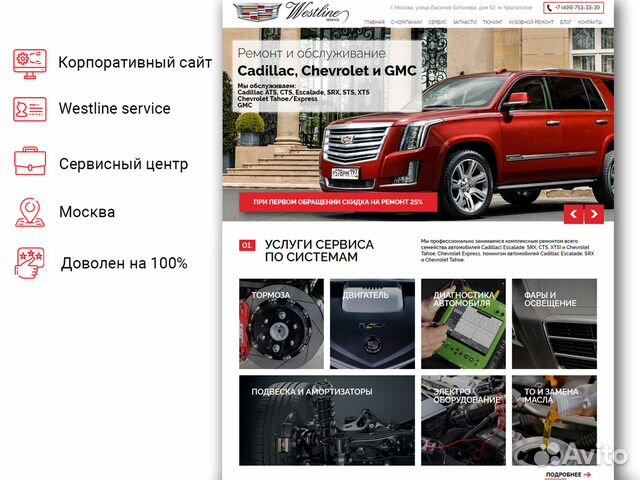The width and height of the screenshot is (640, 480).
Task: Open the ТО и замена масла tile
Action: pos(554,420)
